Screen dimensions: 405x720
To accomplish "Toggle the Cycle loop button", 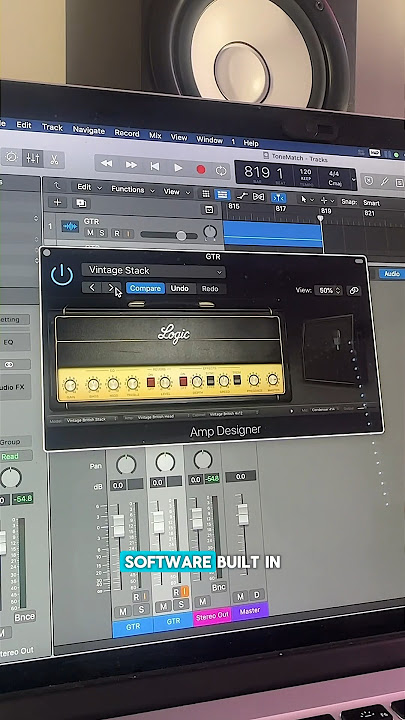I will click(x=221, y=171).
